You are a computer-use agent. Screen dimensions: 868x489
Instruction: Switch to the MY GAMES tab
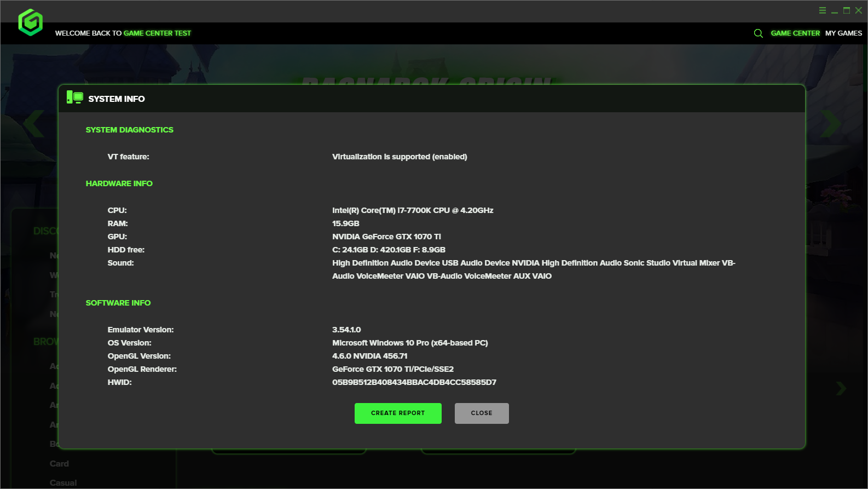(843, 33)
